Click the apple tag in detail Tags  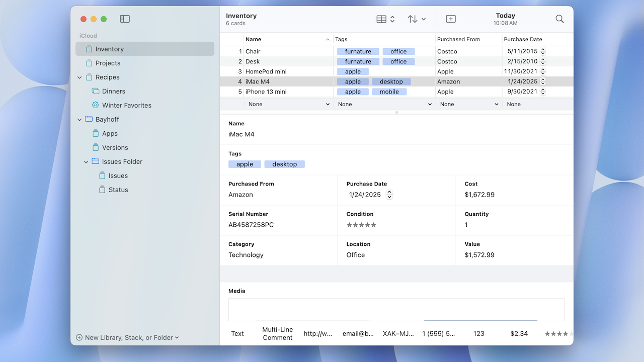pyautogui.click(x=245, y=164)
